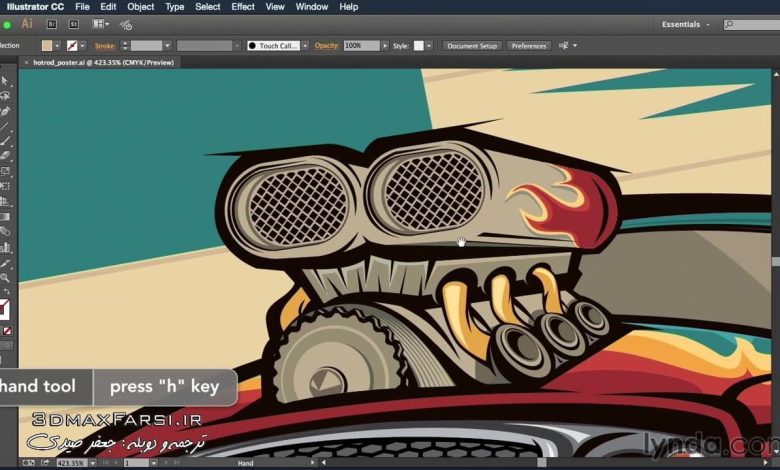Click the Fill color swatch in control bar
Viewport: 780px width, 470px height.
pos(47,46)
